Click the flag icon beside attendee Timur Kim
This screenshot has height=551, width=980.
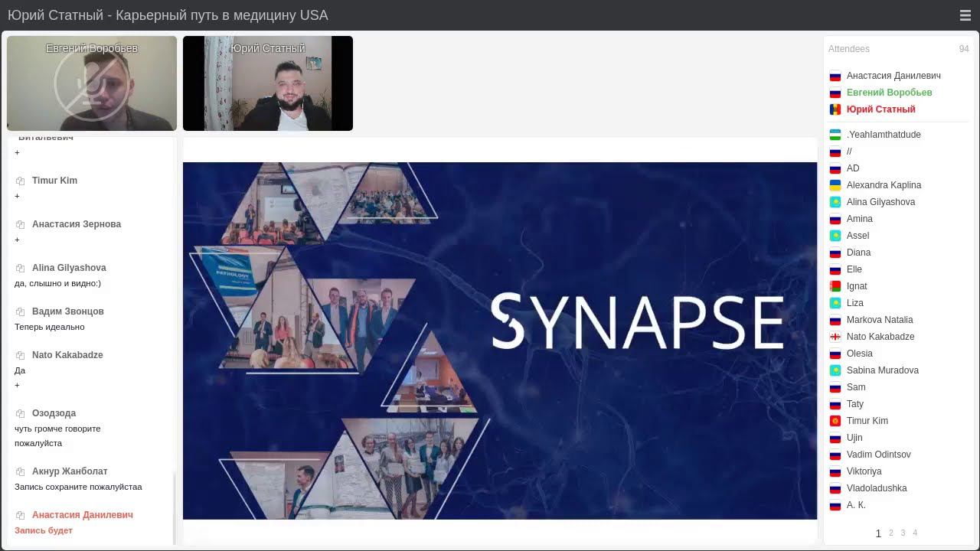point(835,421)
